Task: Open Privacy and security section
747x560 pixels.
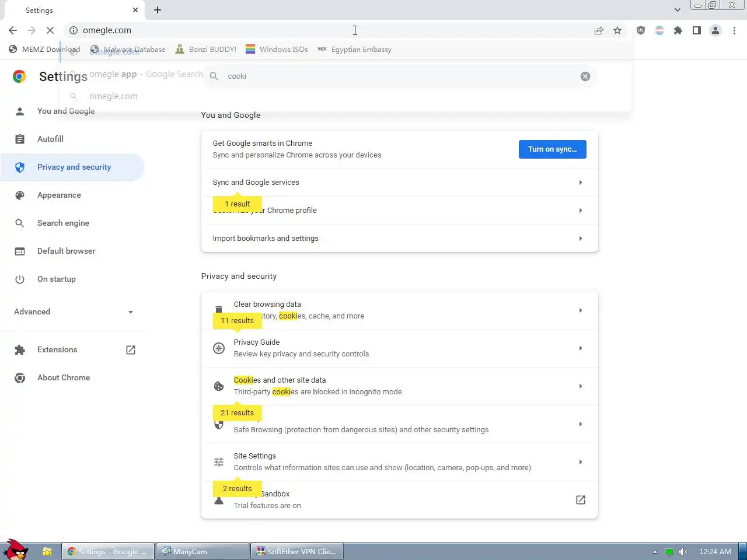Action: coord(73,167)
